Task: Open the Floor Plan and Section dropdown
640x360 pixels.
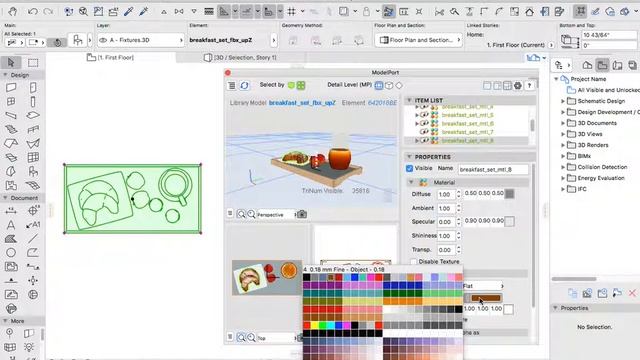Action: click(419, 40)
